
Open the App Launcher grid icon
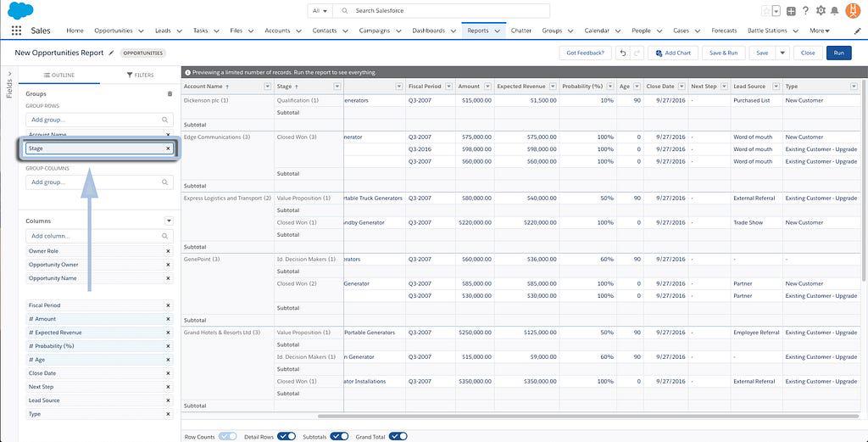[x=16, y=31]
